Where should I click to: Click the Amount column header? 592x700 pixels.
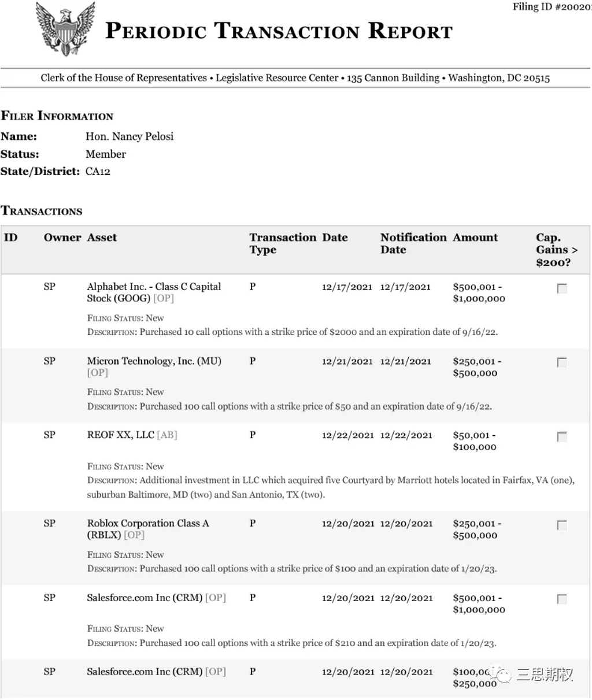click(x=475, y=238)
